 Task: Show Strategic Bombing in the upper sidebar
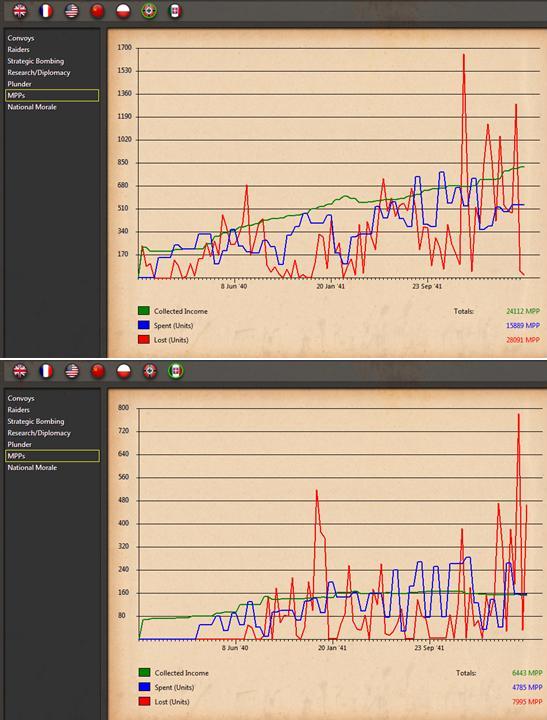(x=35, y=61)
